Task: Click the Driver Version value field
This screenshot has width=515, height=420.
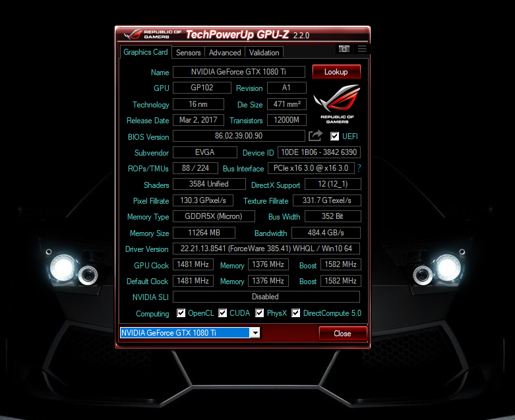Action: point(266,249)
